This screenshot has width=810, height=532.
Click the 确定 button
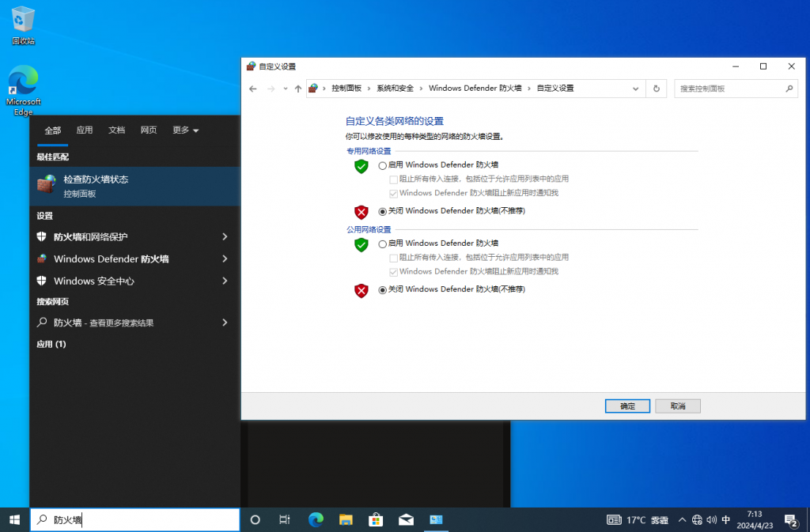click(627, 406)
